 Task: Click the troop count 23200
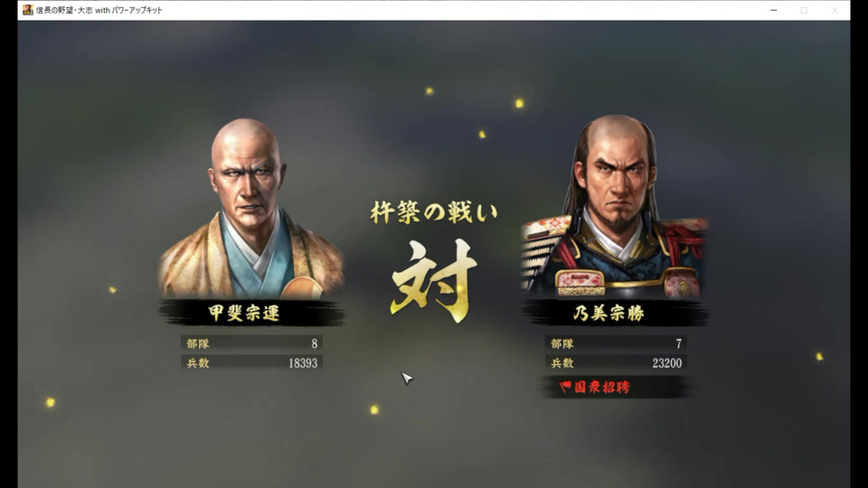tap(667, 363)
